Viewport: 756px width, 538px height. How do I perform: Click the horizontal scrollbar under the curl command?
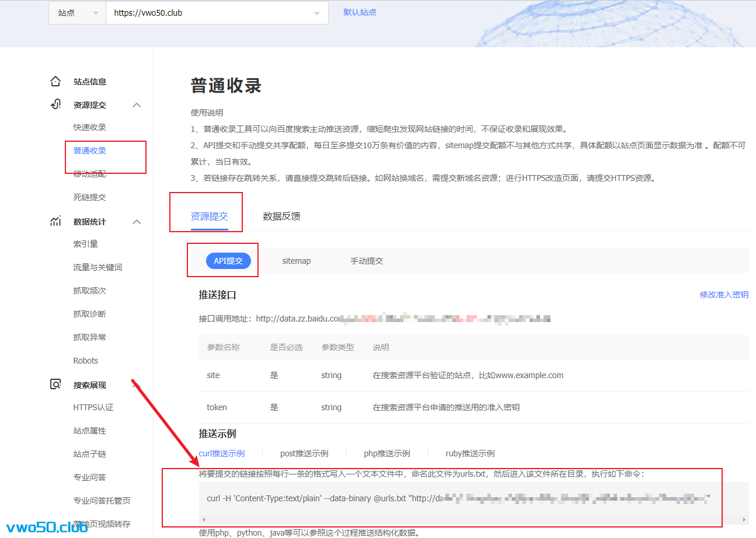tap(474, 519)
